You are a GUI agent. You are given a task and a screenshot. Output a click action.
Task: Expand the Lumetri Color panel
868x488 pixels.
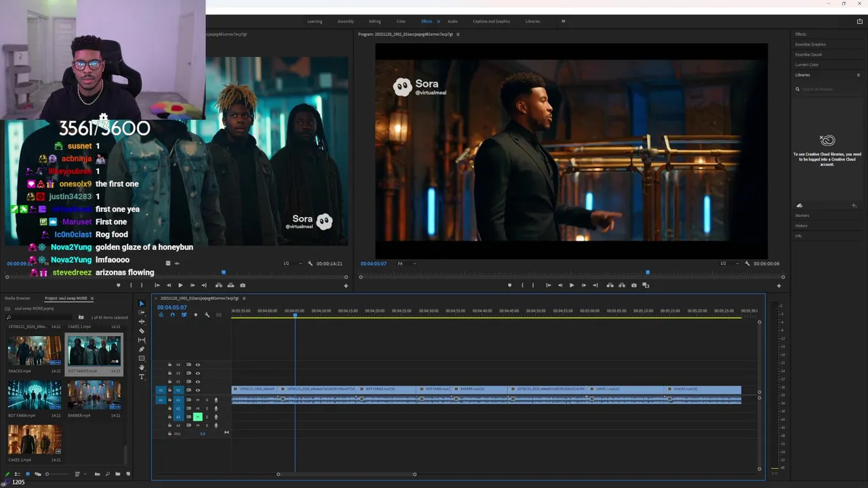click(807, 65)
